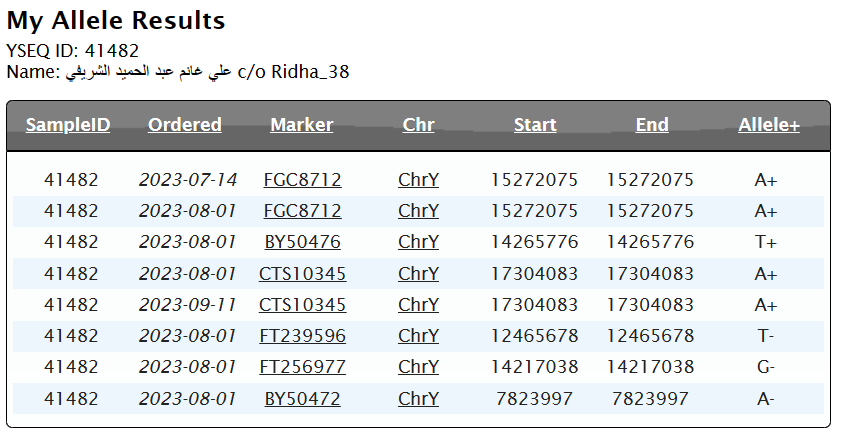Sort table by End column header
Image resolution: width=844 pixels, height=440 pixels.
(652, 125)
